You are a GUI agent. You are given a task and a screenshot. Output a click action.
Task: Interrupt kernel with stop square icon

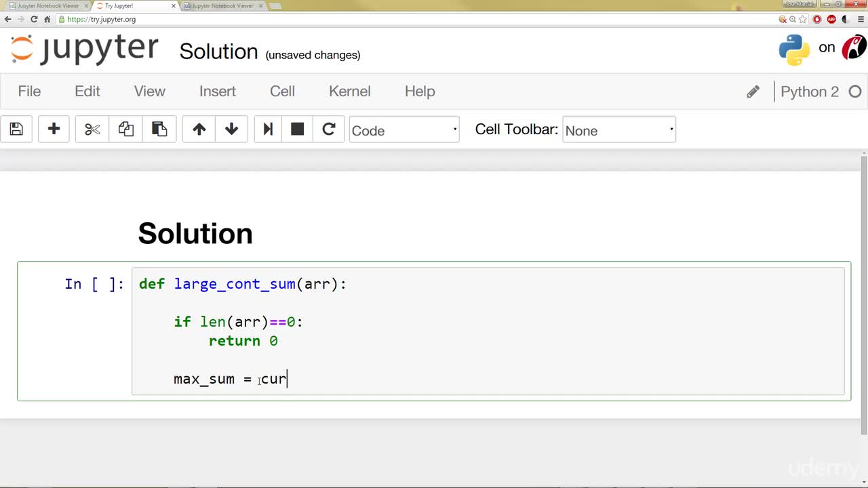pyautogui.click(x=297, y=129)
